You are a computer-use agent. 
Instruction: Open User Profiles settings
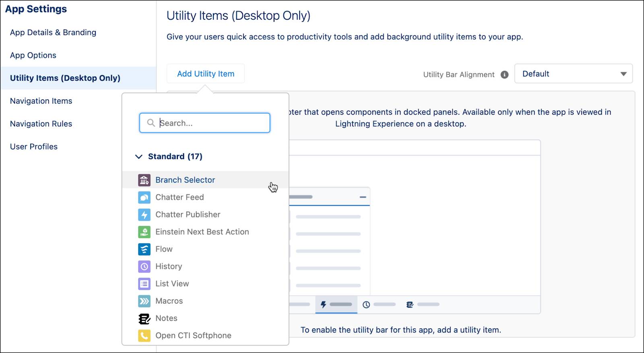(34, 147)
